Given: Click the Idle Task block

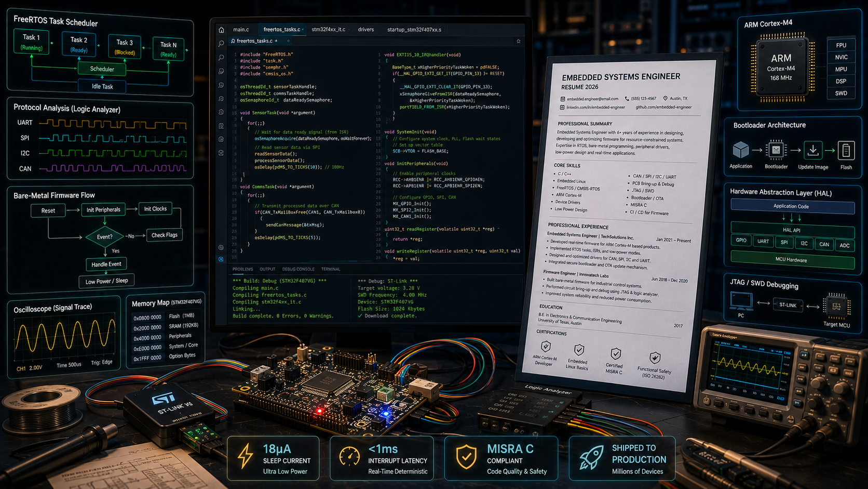Looking at the screenshot, I should (x=102, y=86).
